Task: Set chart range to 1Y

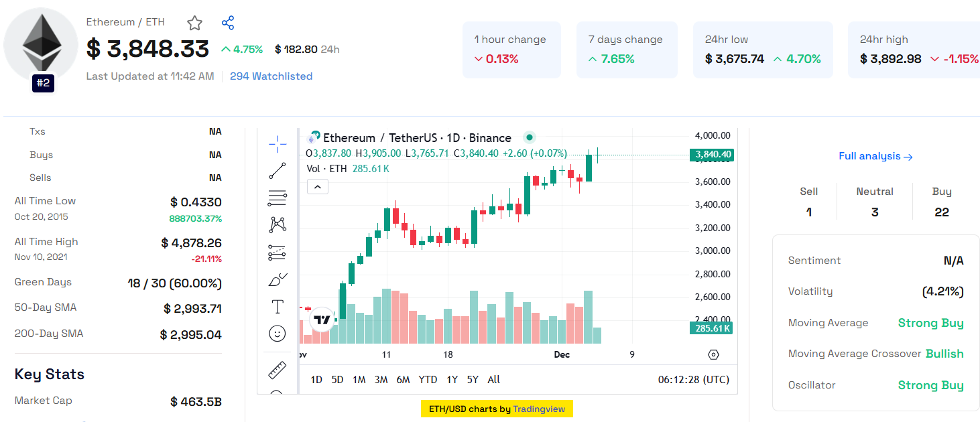Action: (452, 380)
